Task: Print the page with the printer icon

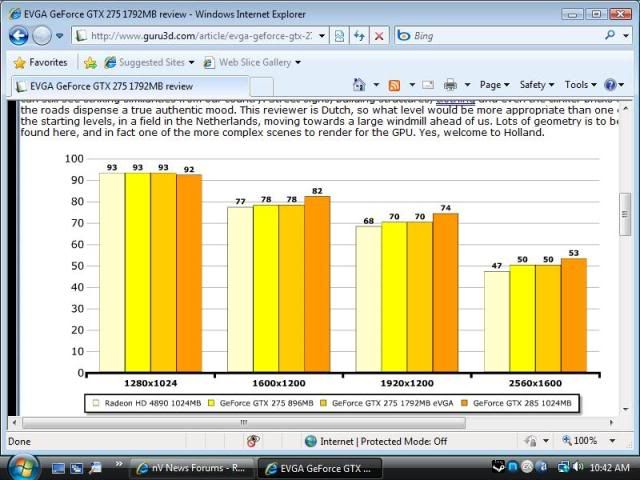Action: click(450, 85)
